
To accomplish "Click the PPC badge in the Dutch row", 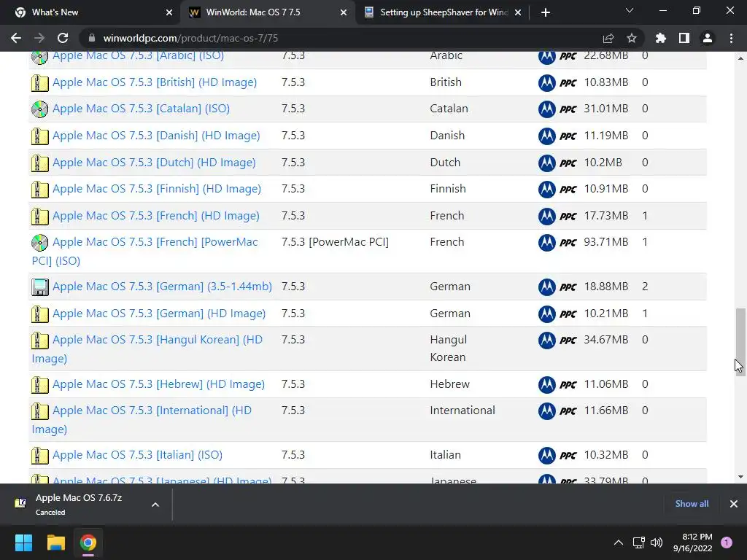I will pyautogui.click(x=568, y=163).
